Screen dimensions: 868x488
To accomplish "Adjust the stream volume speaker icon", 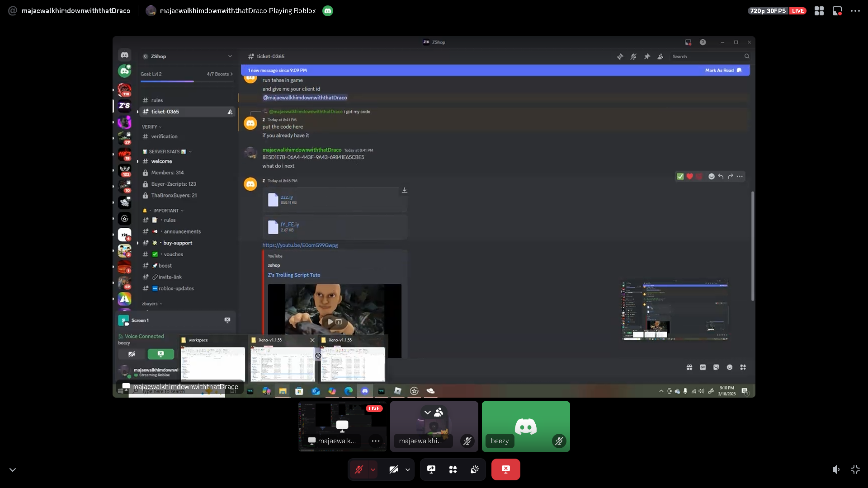I will pos(836,469).
